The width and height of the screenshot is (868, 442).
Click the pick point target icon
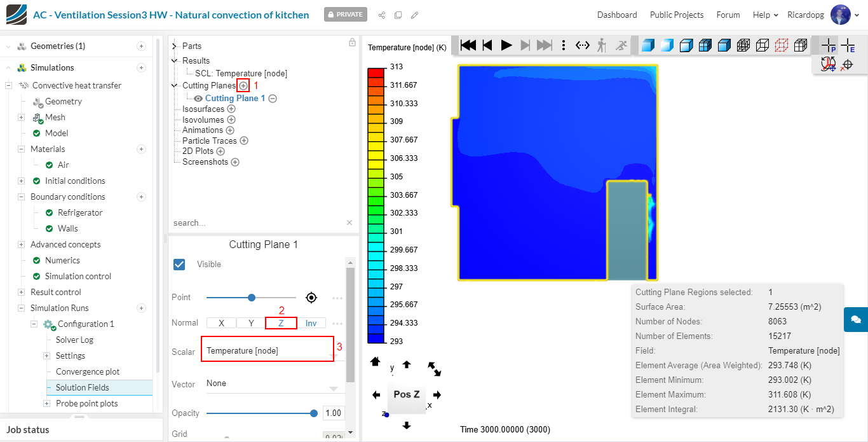311,297
